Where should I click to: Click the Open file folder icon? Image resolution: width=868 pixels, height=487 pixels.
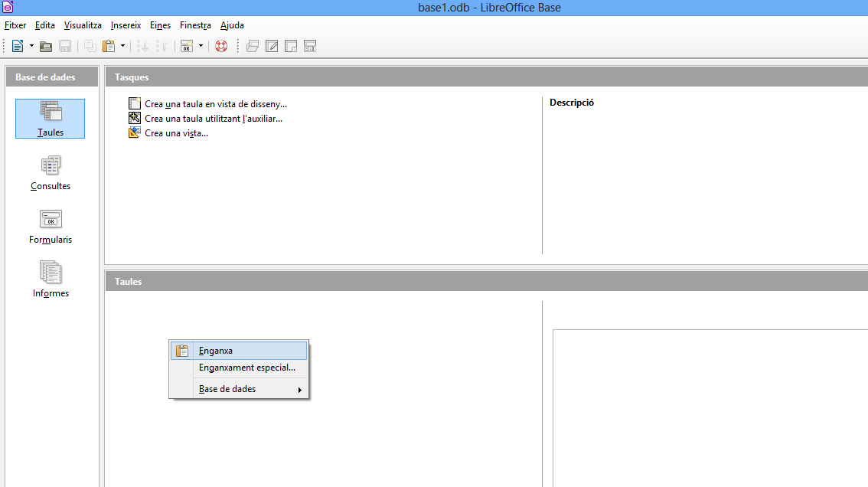[46, 46]
